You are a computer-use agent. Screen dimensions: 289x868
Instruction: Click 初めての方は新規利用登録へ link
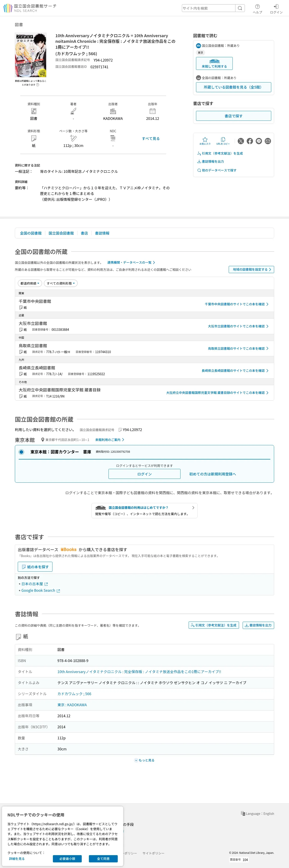(213, 474)
